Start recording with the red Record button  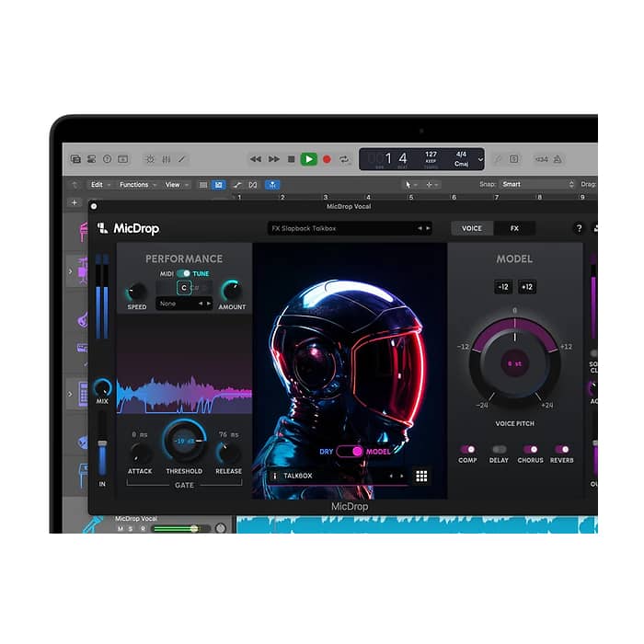point(327,159)
